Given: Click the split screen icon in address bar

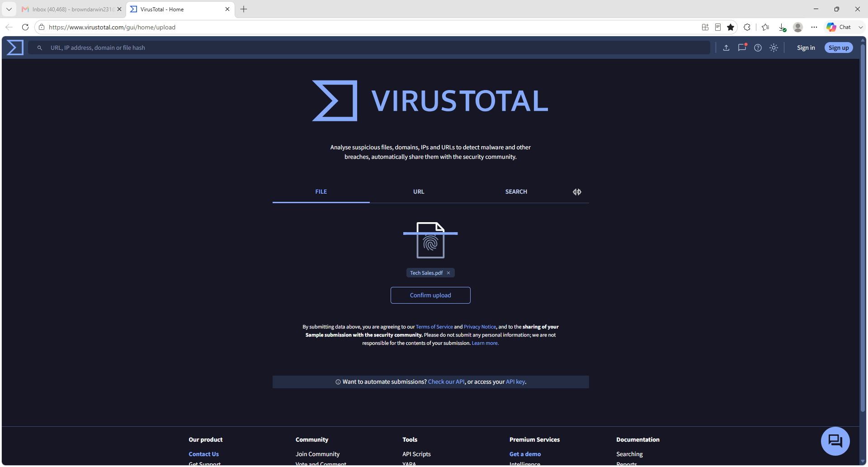Looking at the screenshot, I should click(x=705, y=27).
